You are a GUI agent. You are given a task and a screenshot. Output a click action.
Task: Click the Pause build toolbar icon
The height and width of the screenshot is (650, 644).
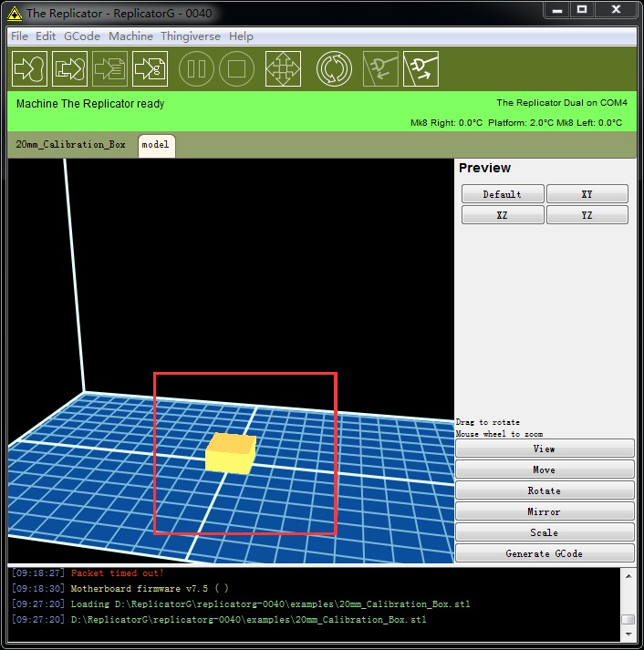(196, 68)
